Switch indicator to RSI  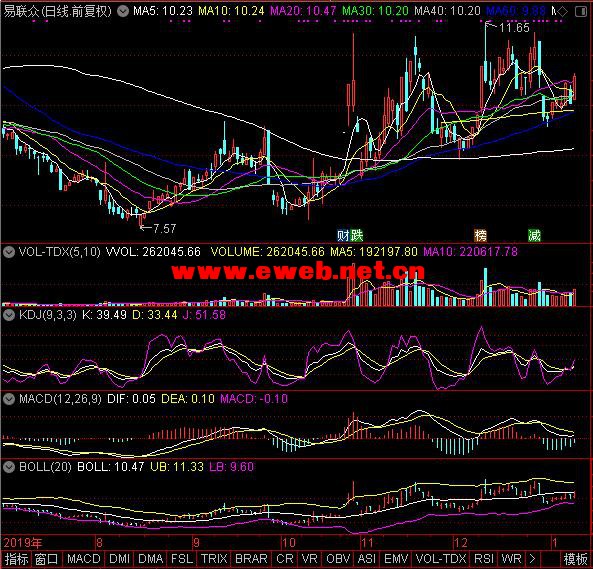(x=484, y=559)
